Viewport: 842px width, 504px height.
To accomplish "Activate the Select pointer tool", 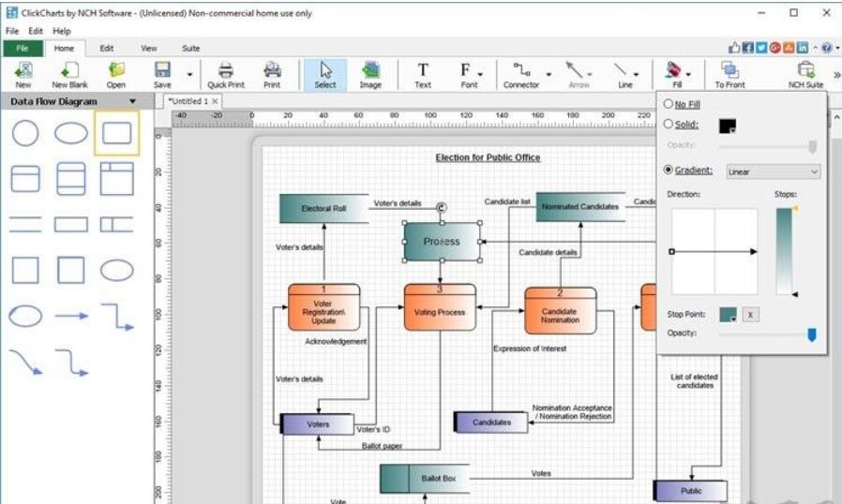I will click(x=325, y=75).
